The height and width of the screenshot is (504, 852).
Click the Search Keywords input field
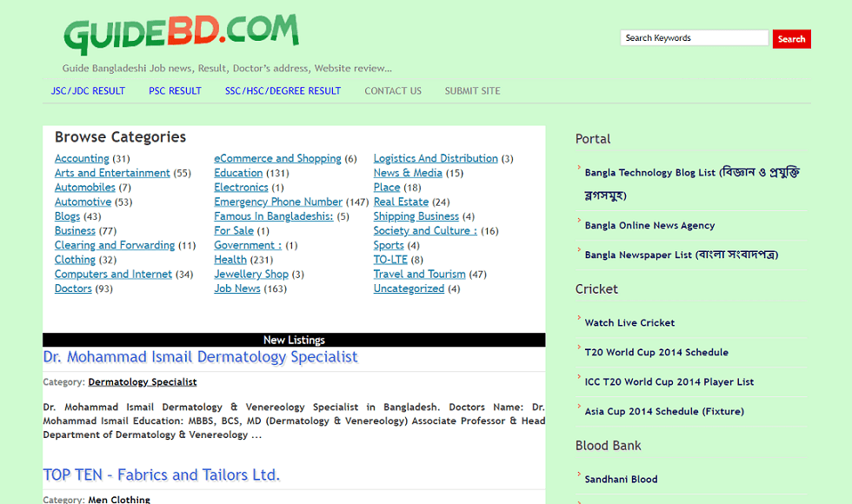coord(693,38)
